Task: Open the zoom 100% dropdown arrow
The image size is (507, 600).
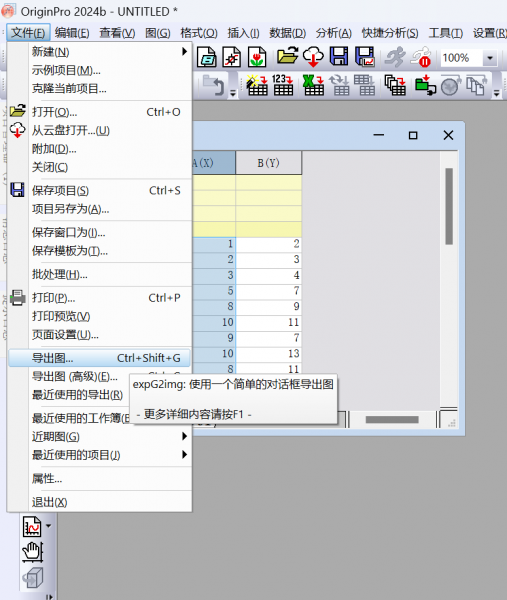Action: 489,59
